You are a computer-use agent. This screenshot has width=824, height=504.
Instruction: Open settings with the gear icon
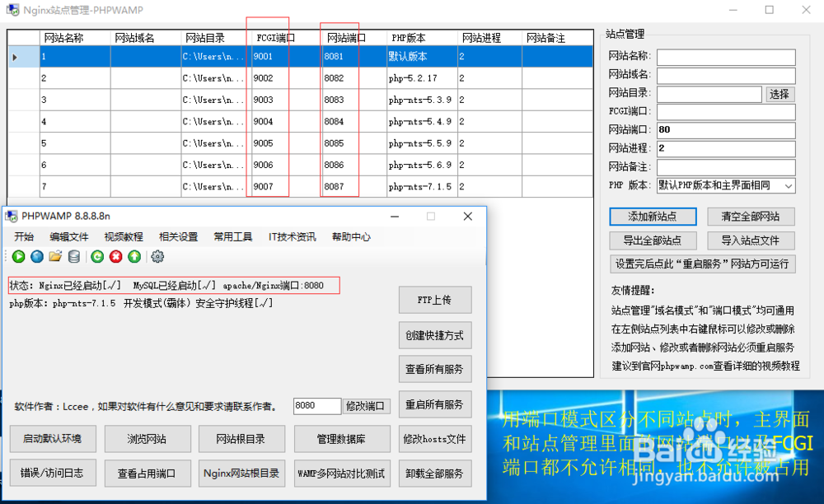click(157, 256)
